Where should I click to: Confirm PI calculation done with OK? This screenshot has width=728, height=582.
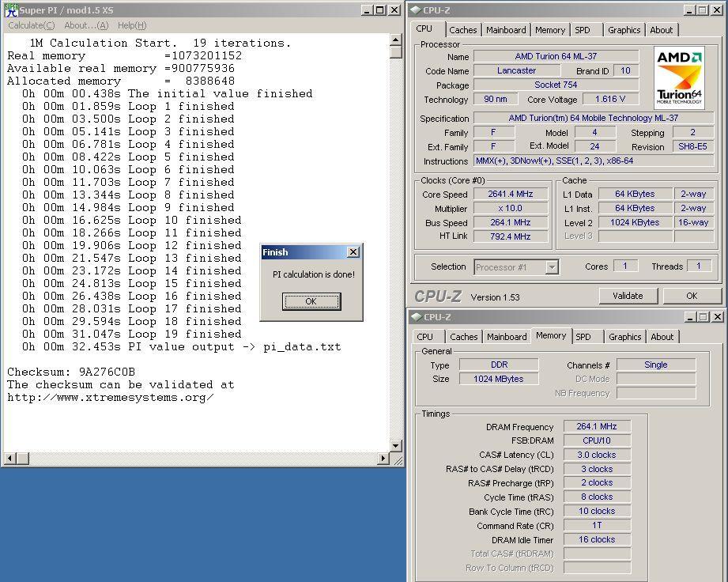coord(311,301)
